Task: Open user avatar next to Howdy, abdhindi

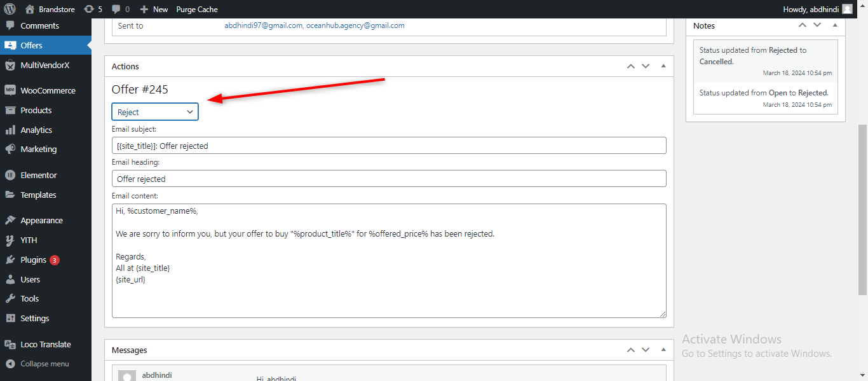Action: pos(847,9)
